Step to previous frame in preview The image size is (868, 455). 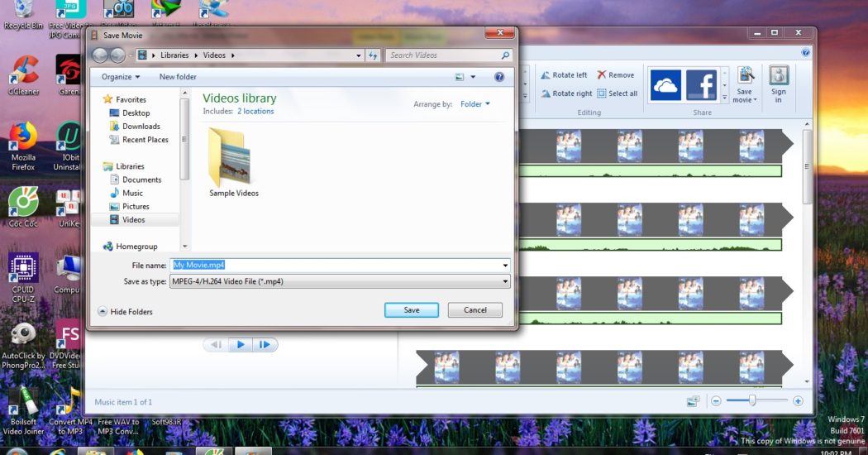[x=216, y=345]
